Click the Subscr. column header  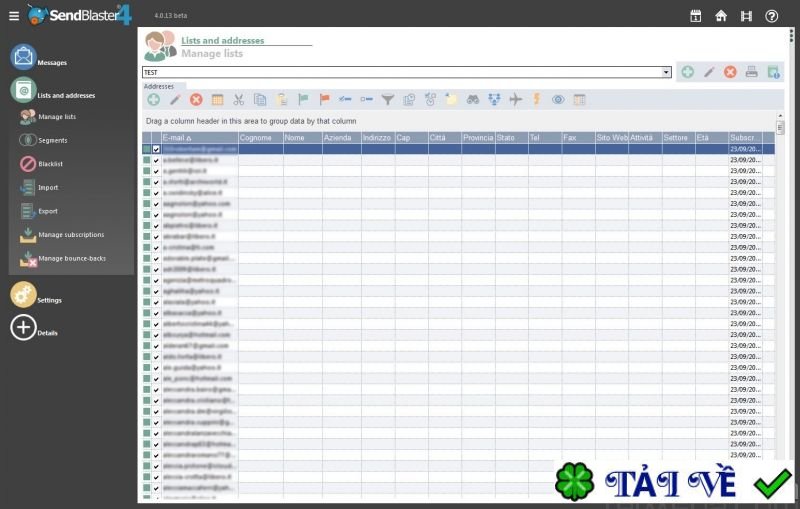pos(745,138)
